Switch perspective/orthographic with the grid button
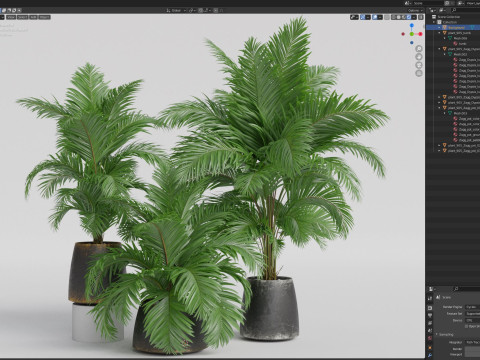Viewport: 480px width, 360px height. tap(419, 73)
